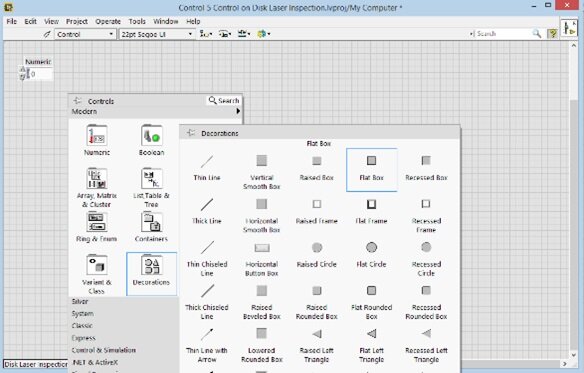Open the Containers palette
Screen dimensions: 584x373
tap(151, 227)
